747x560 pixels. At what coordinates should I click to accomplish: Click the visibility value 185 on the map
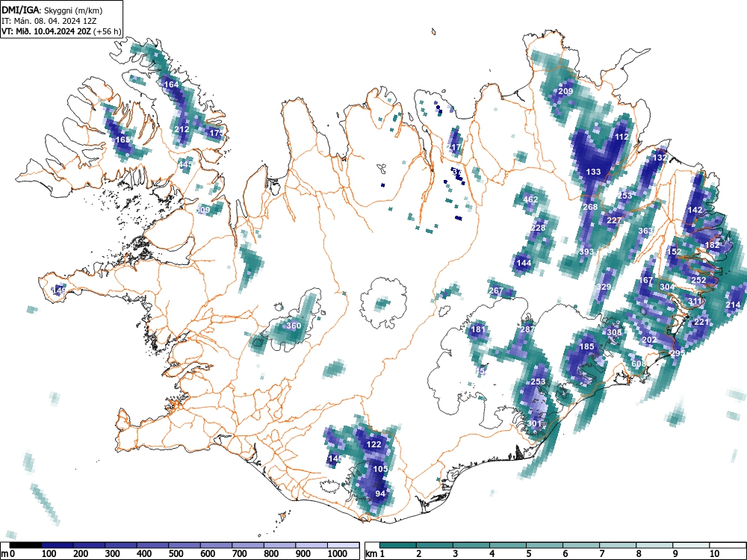click(x=586, y=346)
